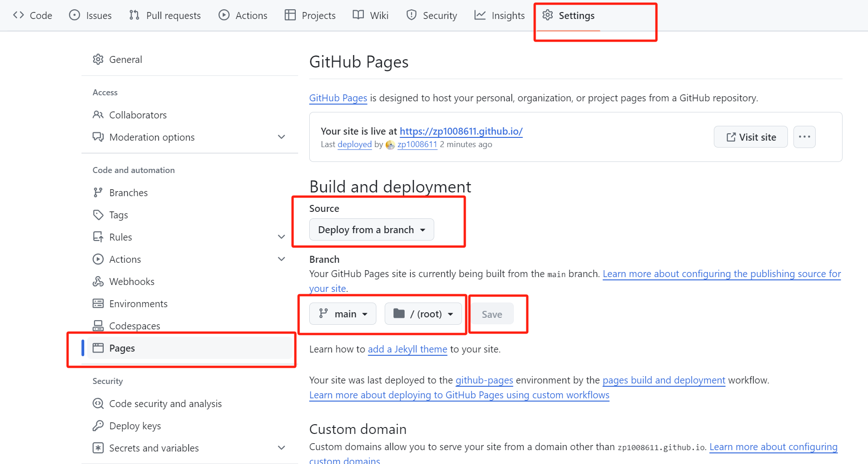Click the zp1008611 avatar icon
This screenshot has width=868, height=464.
(x=390, y=145)
